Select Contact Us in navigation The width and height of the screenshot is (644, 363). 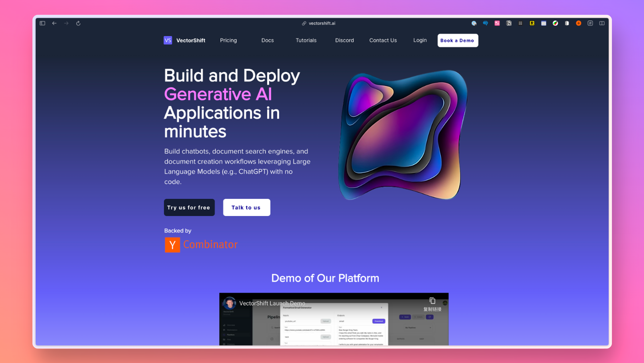383,40
